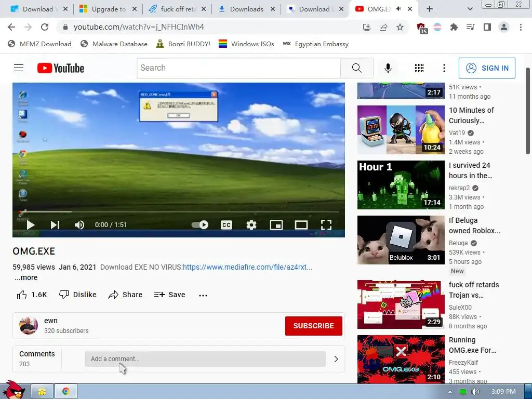Focus the YouTube Search box
This screenshot has width=532, height=399.
coord(238,68)
